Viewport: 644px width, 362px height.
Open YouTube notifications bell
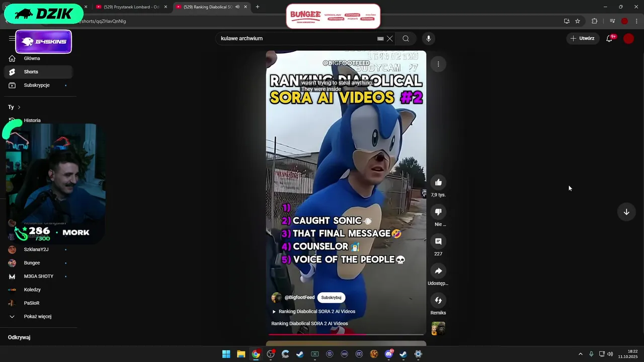[609, 38]
